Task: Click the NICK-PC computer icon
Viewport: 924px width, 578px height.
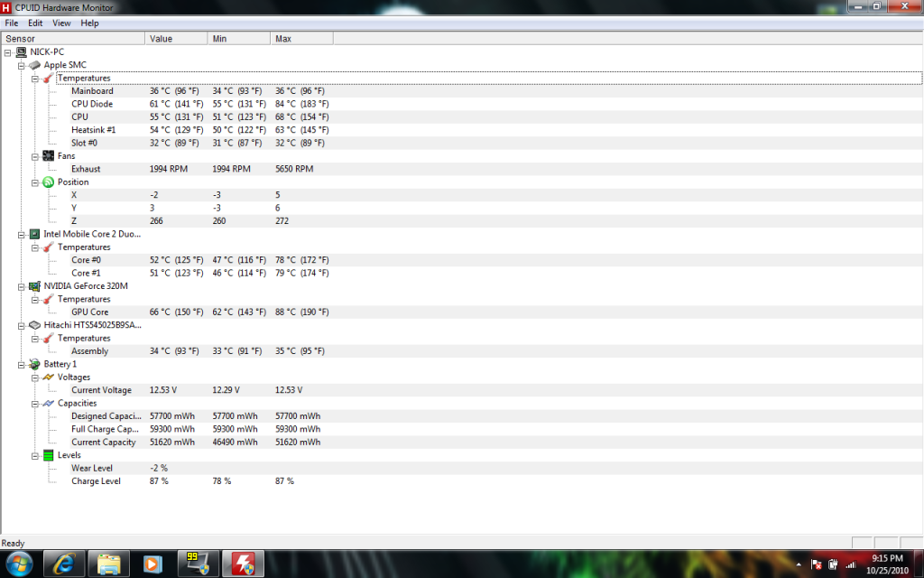Action: [22, 51]
